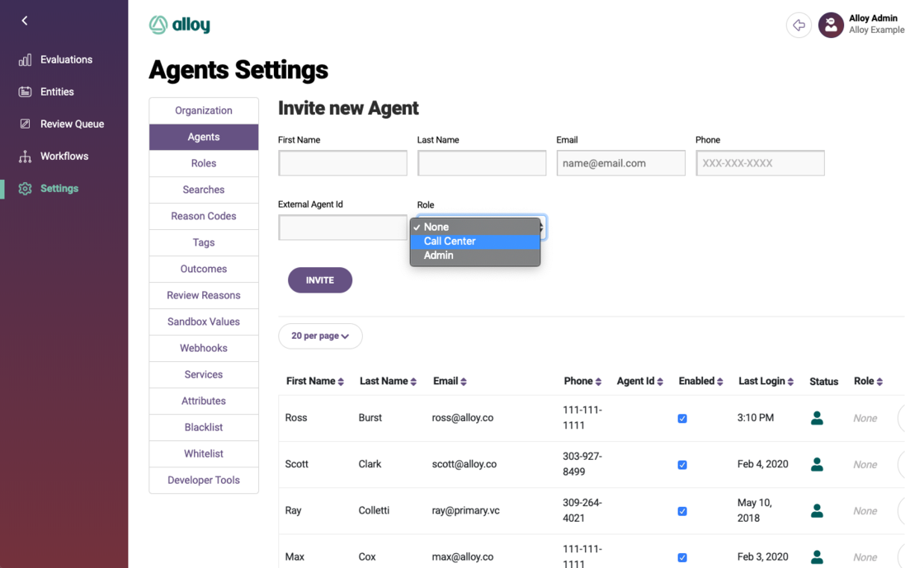Image resolution: width=924 pixels, height=568 pixels.
Task: Select Call Center from Role dropdown
Action: pos(450,242)
